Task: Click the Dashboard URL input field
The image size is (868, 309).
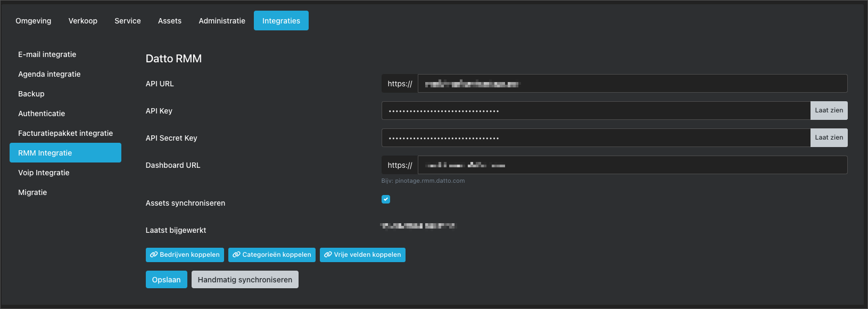Action: pyautogui.click(x=633, y=165)
